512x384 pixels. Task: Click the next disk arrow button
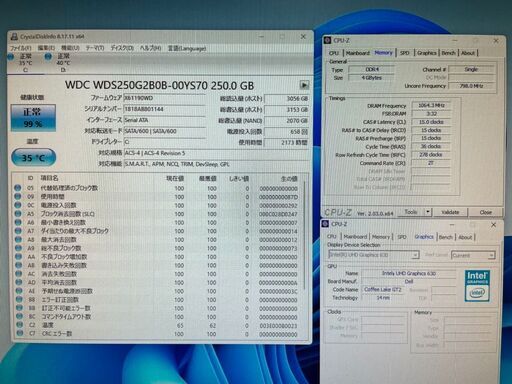304,85
